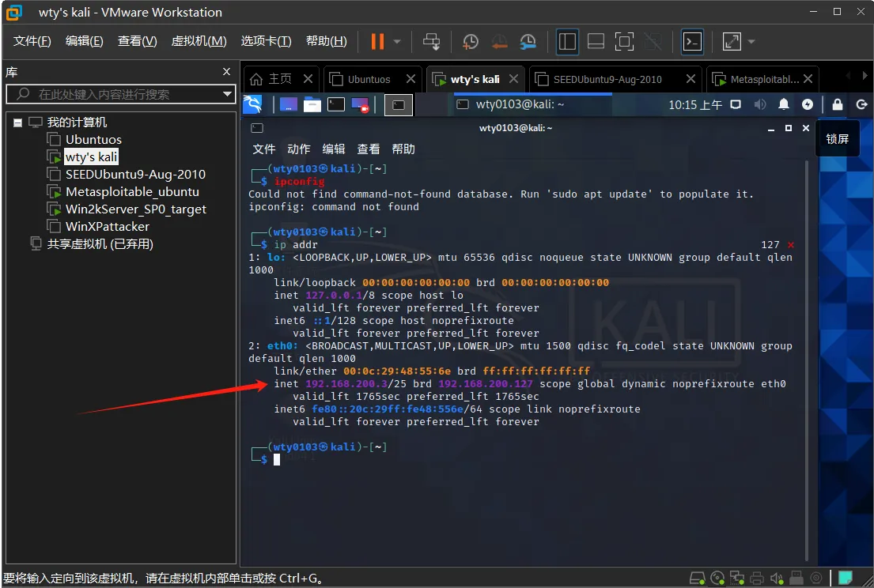Select the highlighted terminal launcher in Kali panel
This screenshot has width=874, height=588.
point(399,104)
